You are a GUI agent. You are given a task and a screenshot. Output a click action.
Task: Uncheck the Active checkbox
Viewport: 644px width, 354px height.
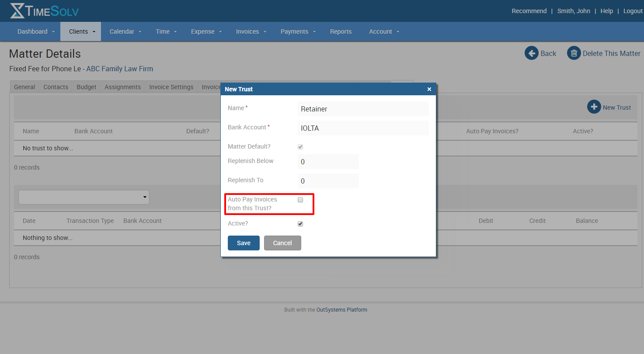(x=300, y=223)
